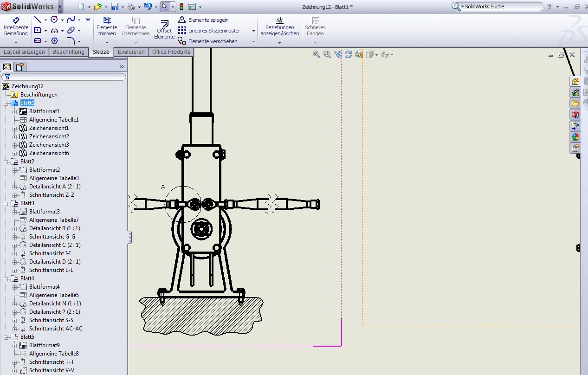This screenshot has height=375, width=588.
Task: Select the Intelligente Bemaßung tool
Action: pyautogui.click(x=16, y=27)
